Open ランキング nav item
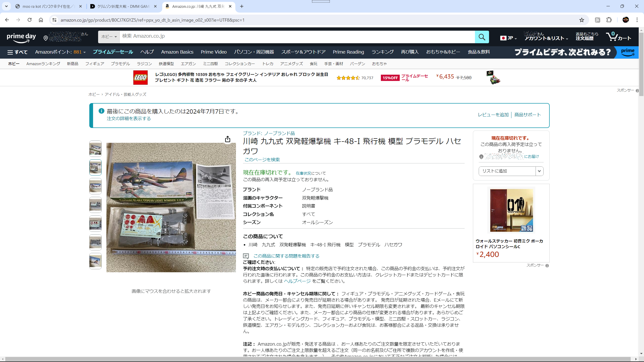Viewport: 644px width, 362px height. point(382,52)
